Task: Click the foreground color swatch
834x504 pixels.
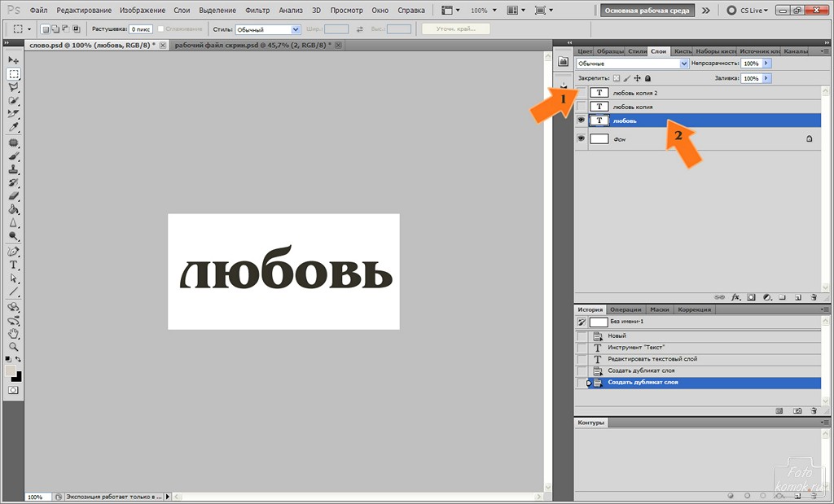Action: click(x=10, y=370)
